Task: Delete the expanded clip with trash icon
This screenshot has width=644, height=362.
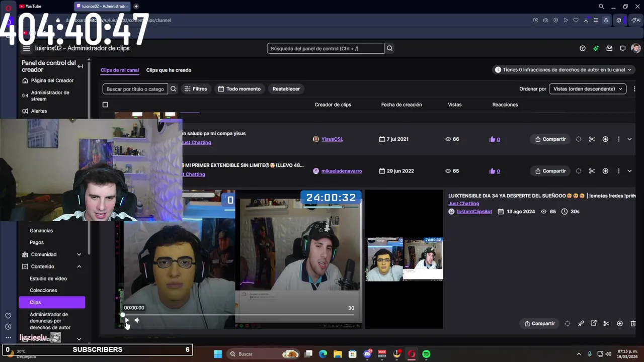Action: tap(633, 324)
